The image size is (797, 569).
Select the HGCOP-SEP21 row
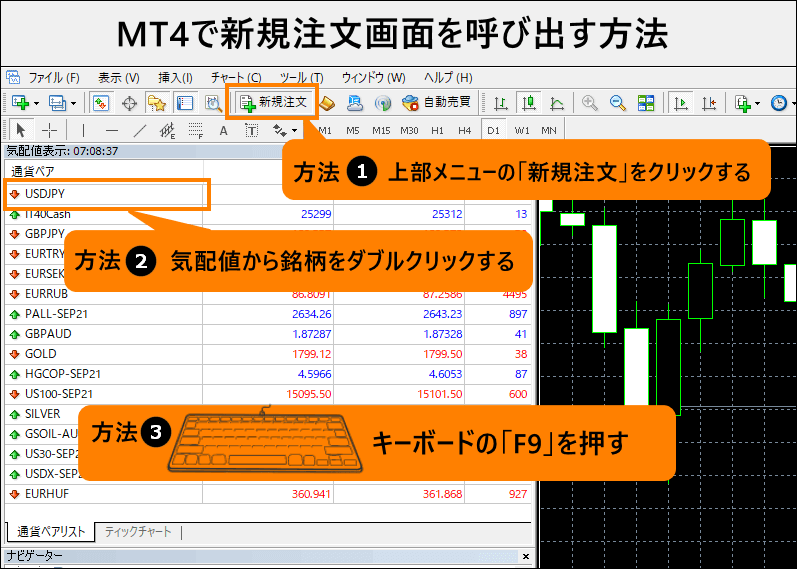click(268, 374)
